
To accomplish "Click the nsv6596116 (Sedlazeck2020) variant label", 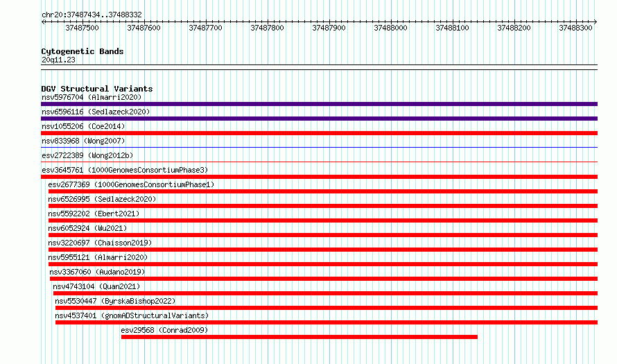I will (96, 112).
